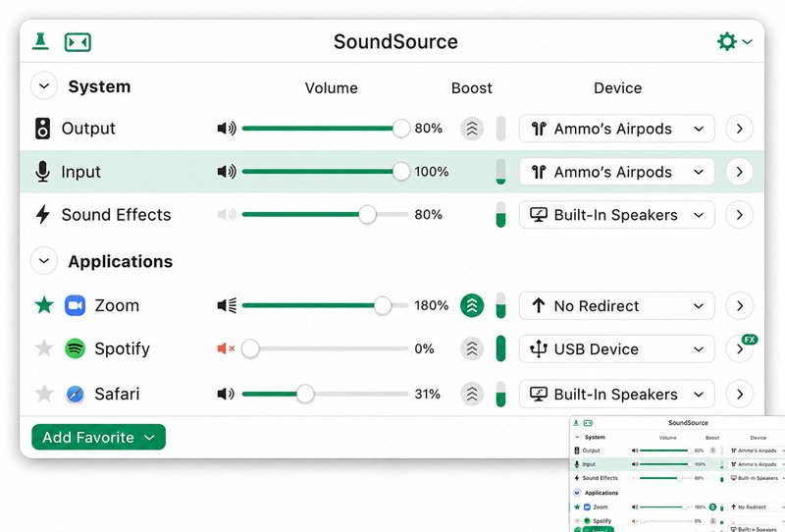This screenshot has width=785, height=532.
Task: Click the SoundSource window title
Action: coord(395,41)
